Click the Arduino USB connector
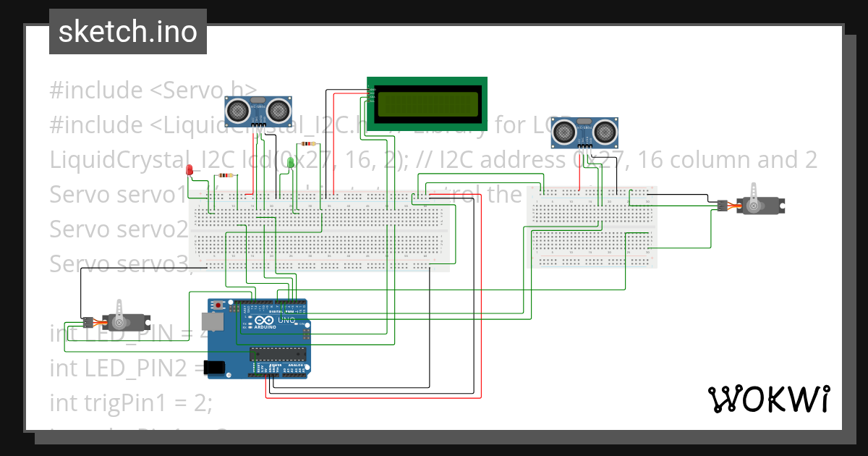The height and width of the screenshot is (456, 868). [213, 321]
